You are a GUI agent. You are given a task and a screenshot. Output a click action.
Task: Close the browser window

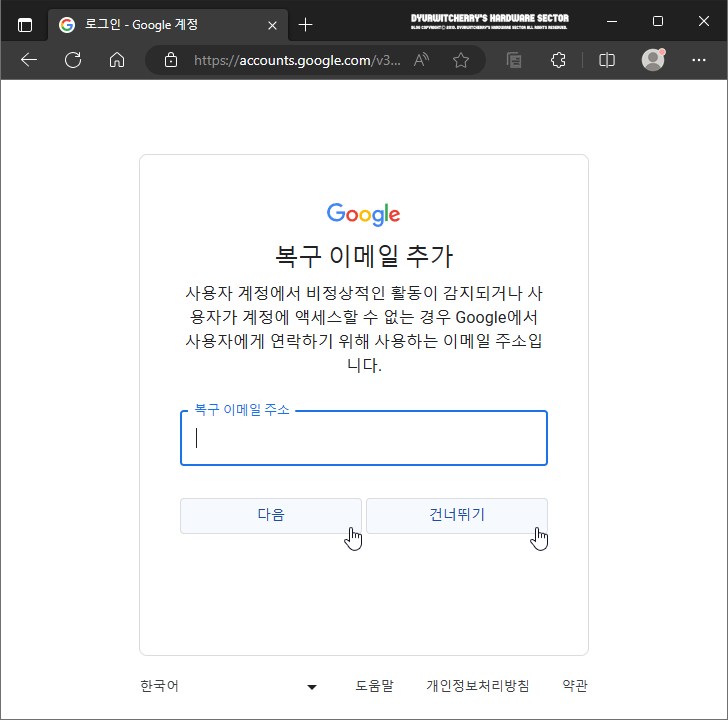(704, 21)
